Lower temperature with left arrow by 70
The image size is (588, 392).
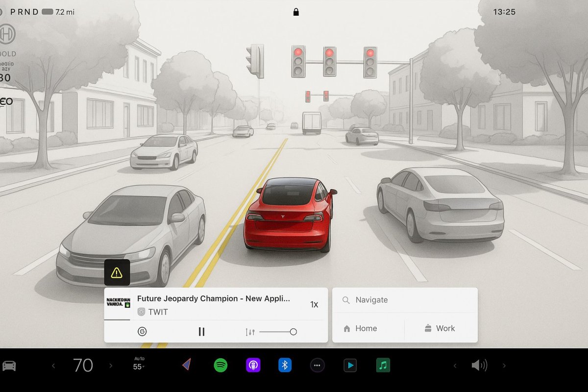click(53, 366)
